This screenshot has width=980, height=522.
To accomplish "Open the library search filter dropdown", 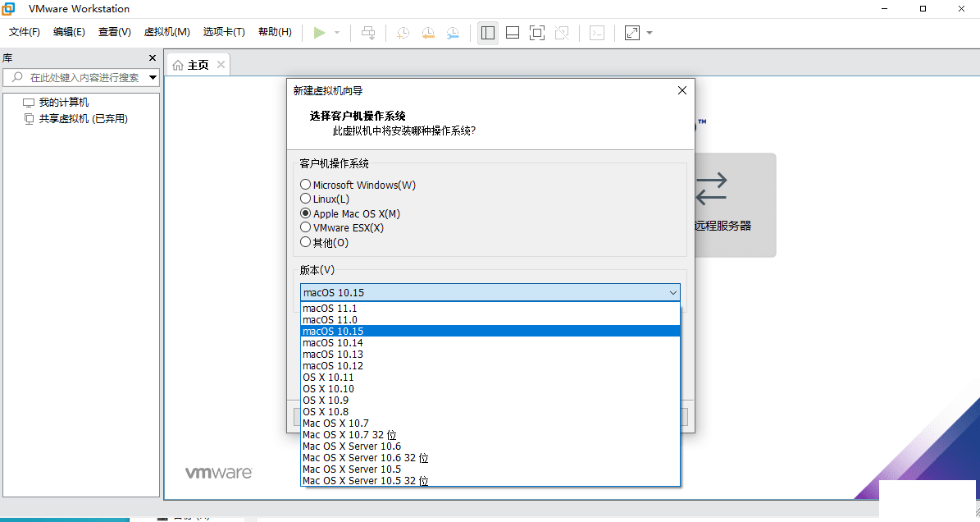I will pyautogui.click(x=153, y=77).
